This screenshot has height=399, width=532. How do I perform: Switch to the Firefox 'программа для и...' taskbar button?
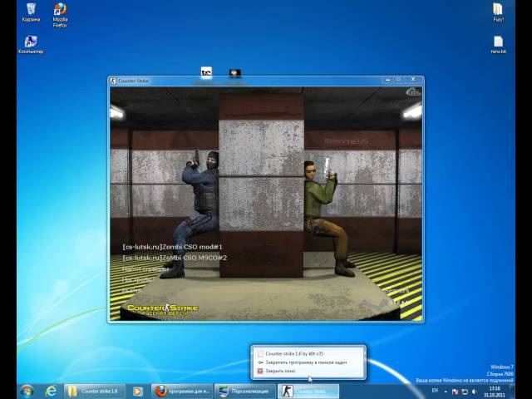coord(182,392)
